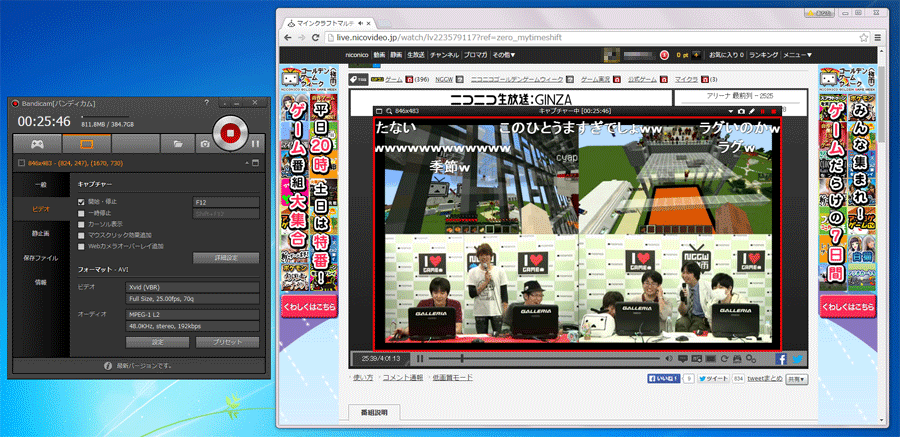
Task: Click the magnifier icon on capture overlay bar
Action: [x=389, y=111]
